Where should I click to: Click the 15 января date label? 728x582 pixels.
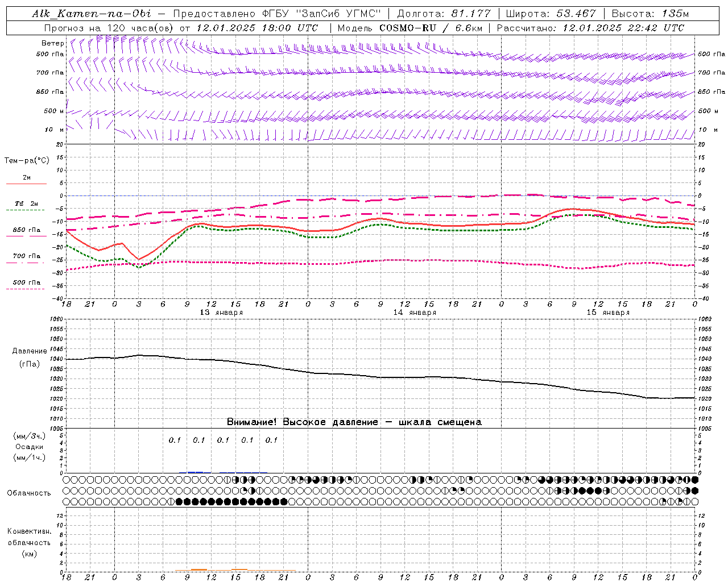click(608, 313)
